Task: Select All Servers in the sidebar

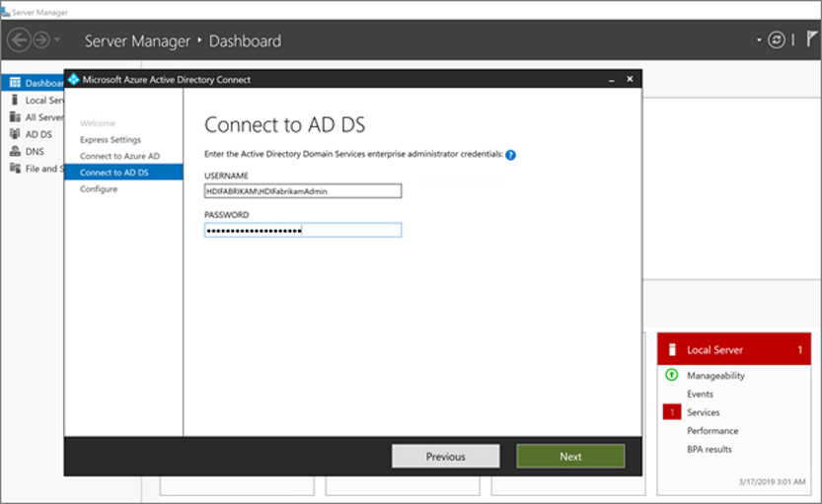Action: 35,117
